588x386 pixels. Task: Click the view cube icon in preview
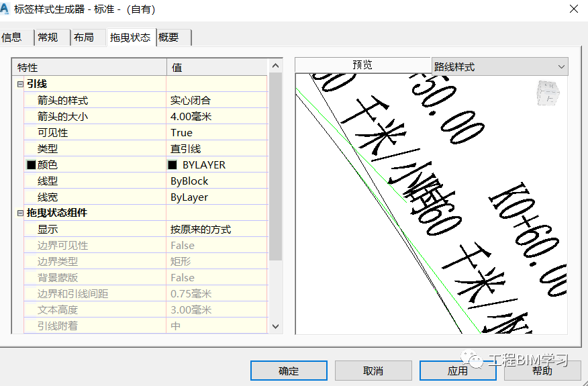pyautogui.click(x=548, y=93)
